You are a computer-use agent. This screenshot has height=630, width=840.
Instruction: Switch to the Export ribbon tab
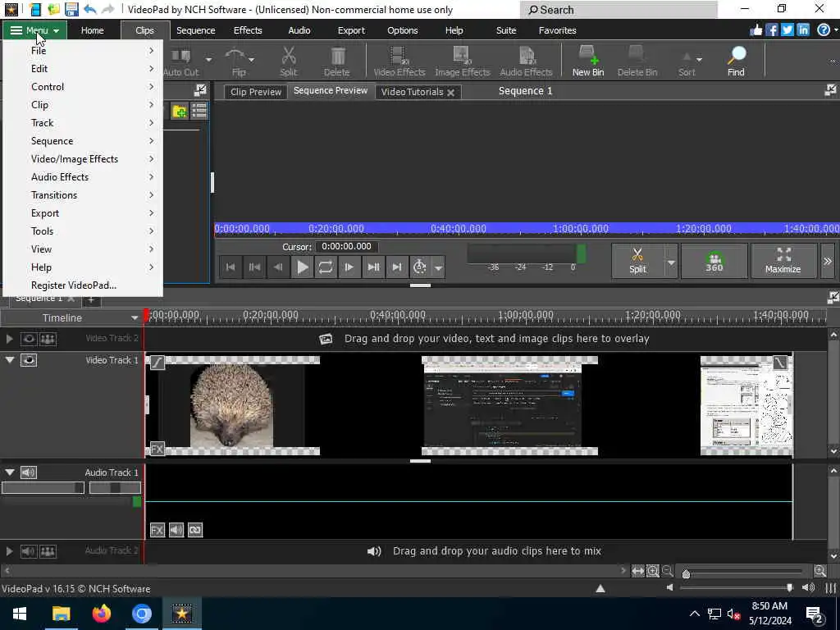click(351, 30)
